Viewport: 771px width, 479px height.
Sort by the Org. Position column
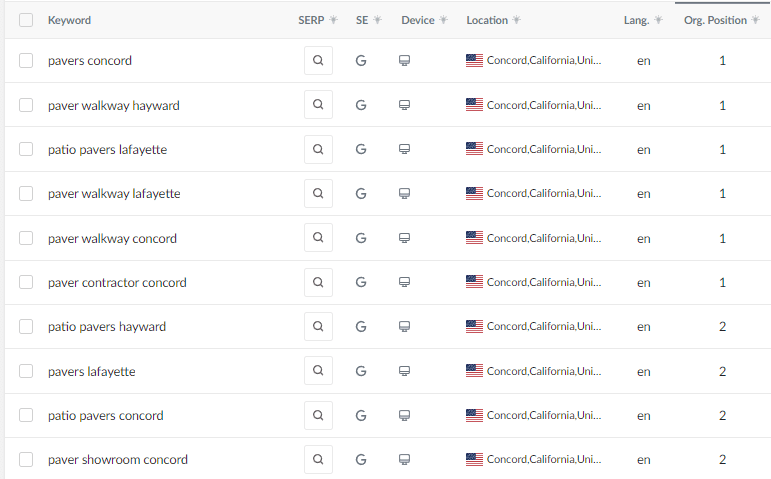point(714,20)
